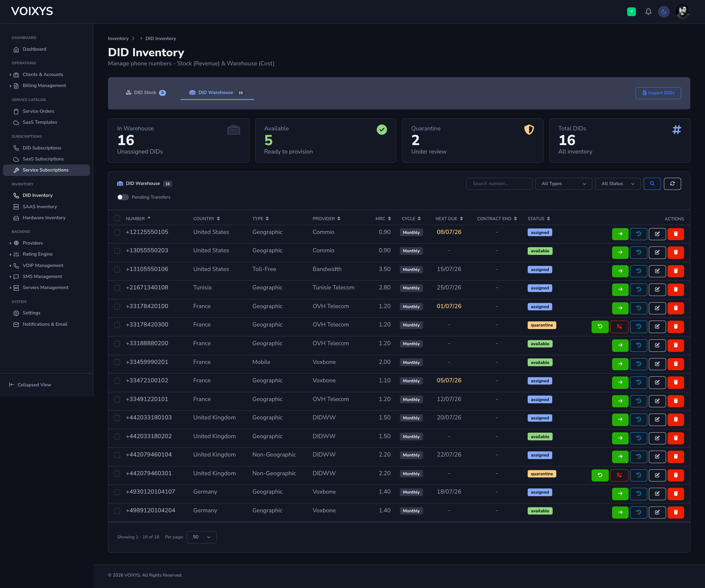The image size is (705, 588).
Task: Go to Service Orders
Action: pos(38,112)
